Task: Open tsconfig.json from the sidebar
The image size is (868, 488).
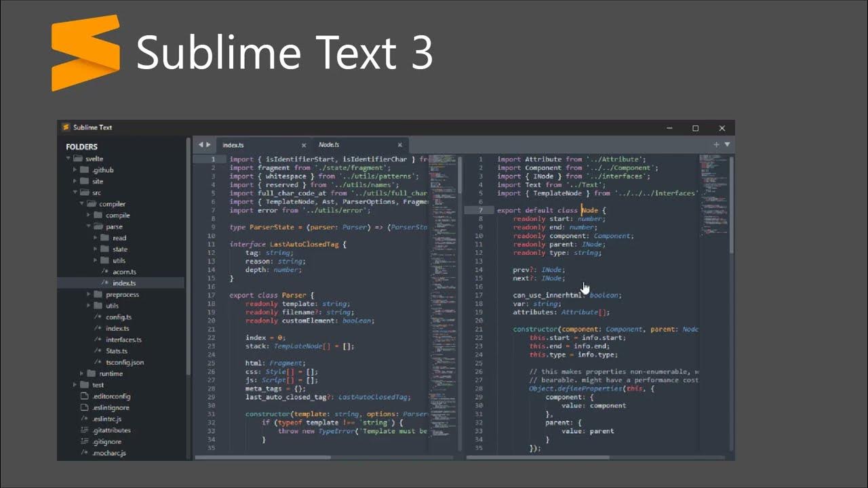Action: [x=124, y=363]
